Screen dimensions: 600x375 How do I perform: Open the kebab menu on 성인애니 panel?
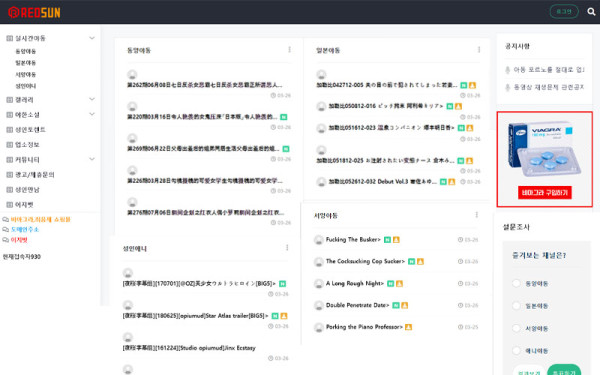287,248
